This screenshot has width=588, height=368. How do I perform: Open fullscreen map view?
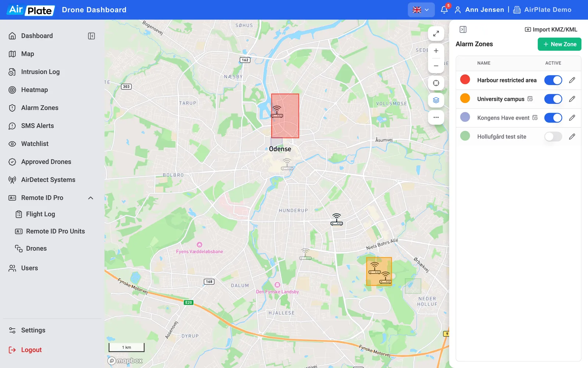(x=436, y=33)
